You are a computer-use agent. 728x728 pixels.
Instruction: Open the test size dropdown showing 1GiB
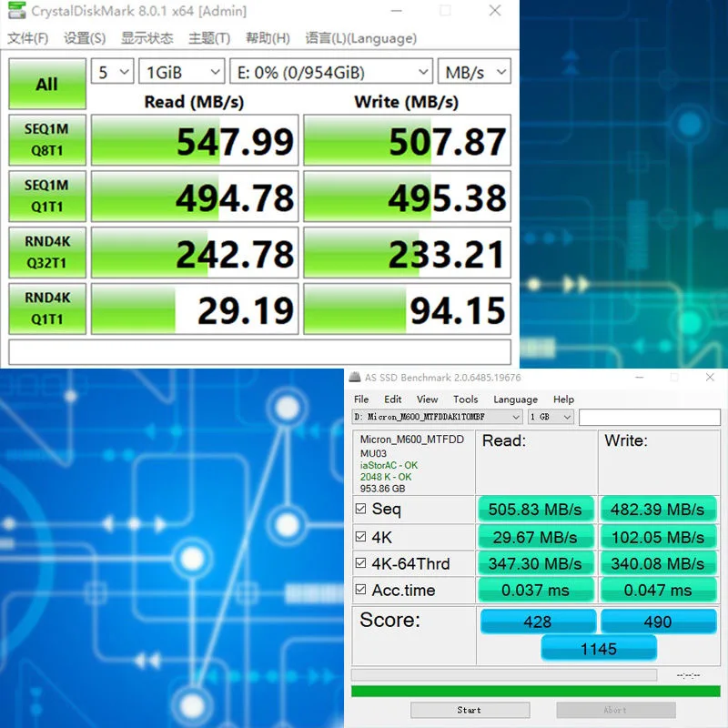[181, 71]
